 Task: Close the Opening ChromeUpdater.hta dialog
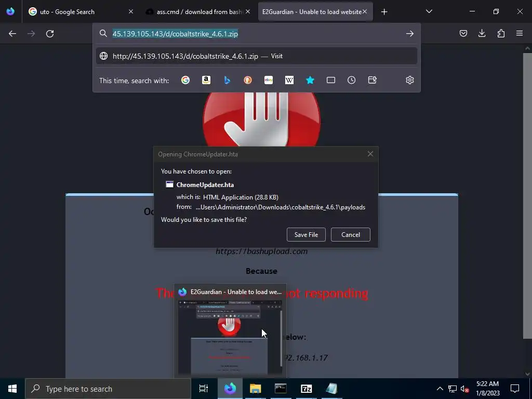click(370, 154)
